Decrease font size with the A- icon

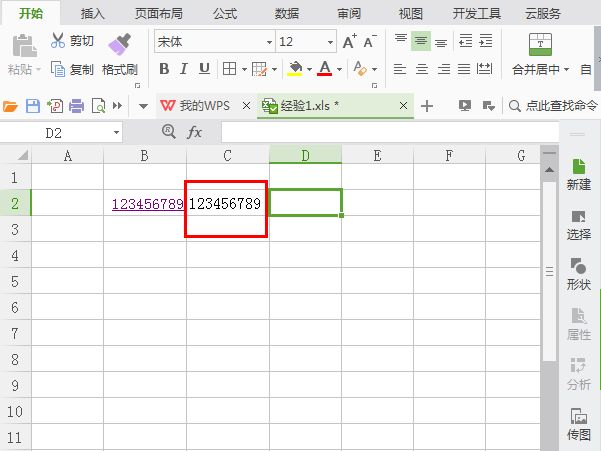(369, 41)
